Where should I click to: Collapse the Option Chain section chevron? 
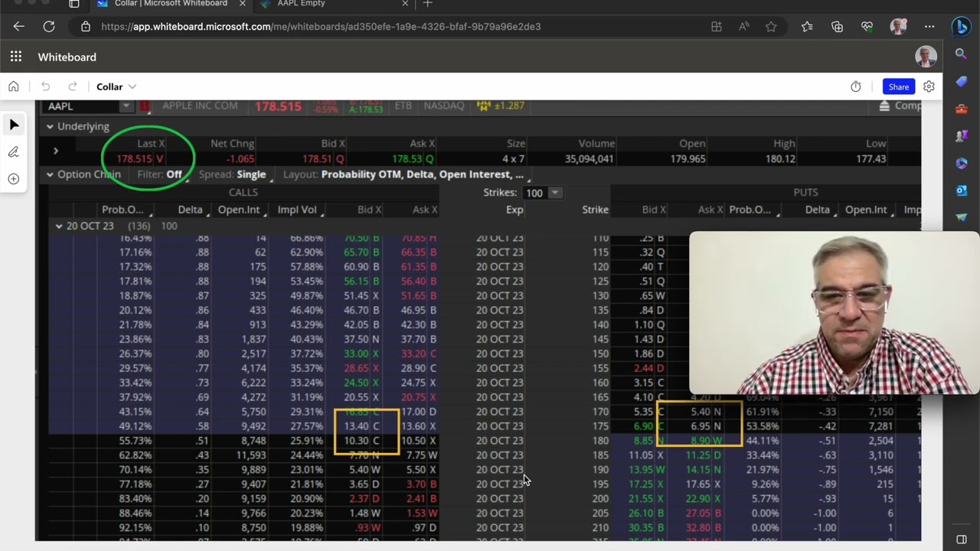tap(50, 174)
